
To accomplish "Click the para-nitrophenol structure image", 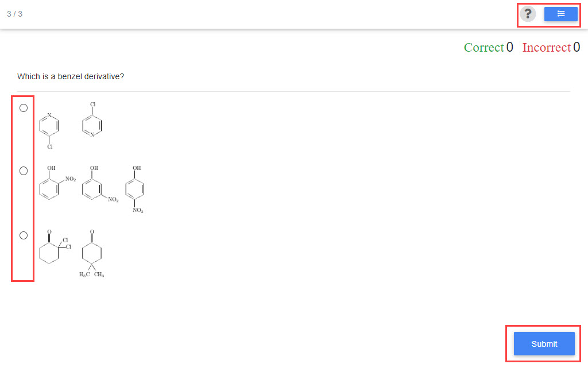I will [x=137, y=189].
